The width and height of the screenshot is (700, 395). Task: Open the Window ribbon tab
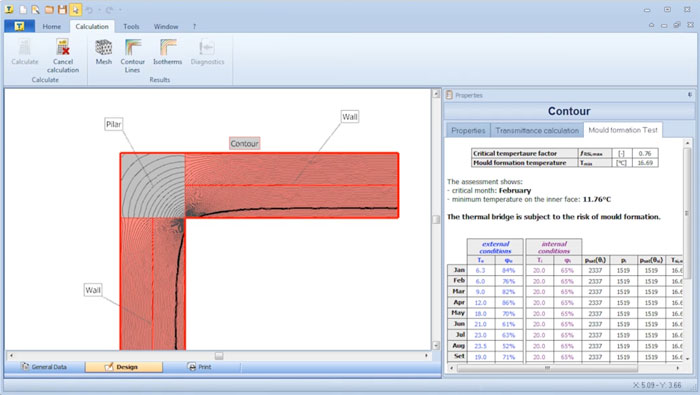[166, 27]
